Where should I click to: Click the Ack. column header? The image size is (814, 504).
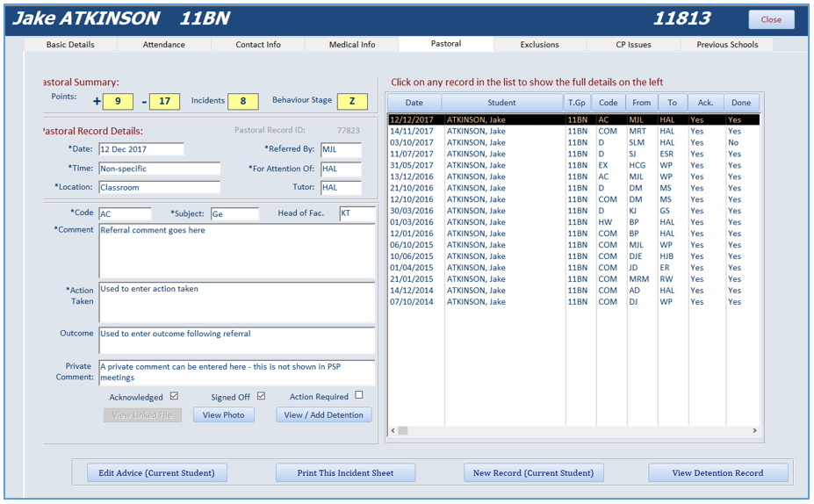[705, 103]
